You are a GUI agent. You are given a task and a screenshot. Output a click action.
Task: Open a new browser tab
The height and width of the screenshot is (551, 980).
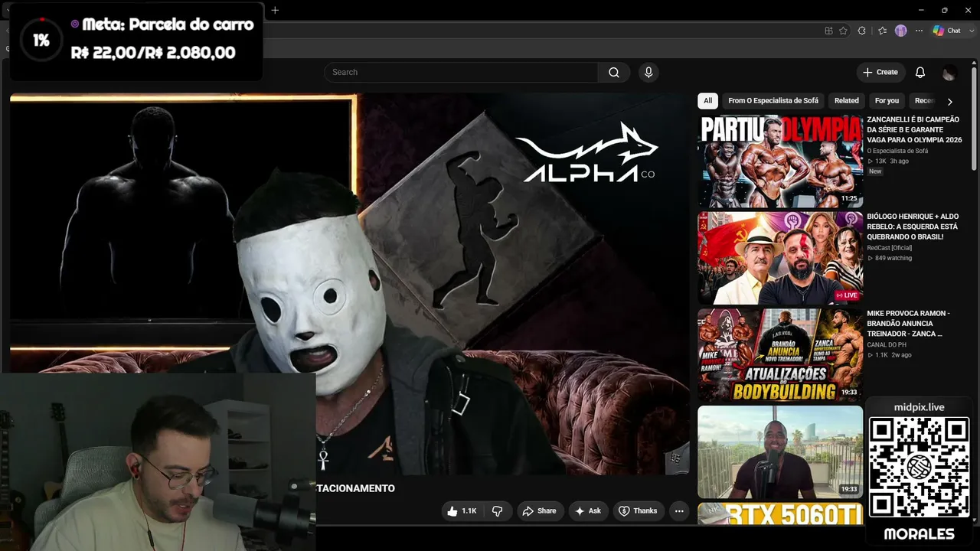[x=275, y=10]
